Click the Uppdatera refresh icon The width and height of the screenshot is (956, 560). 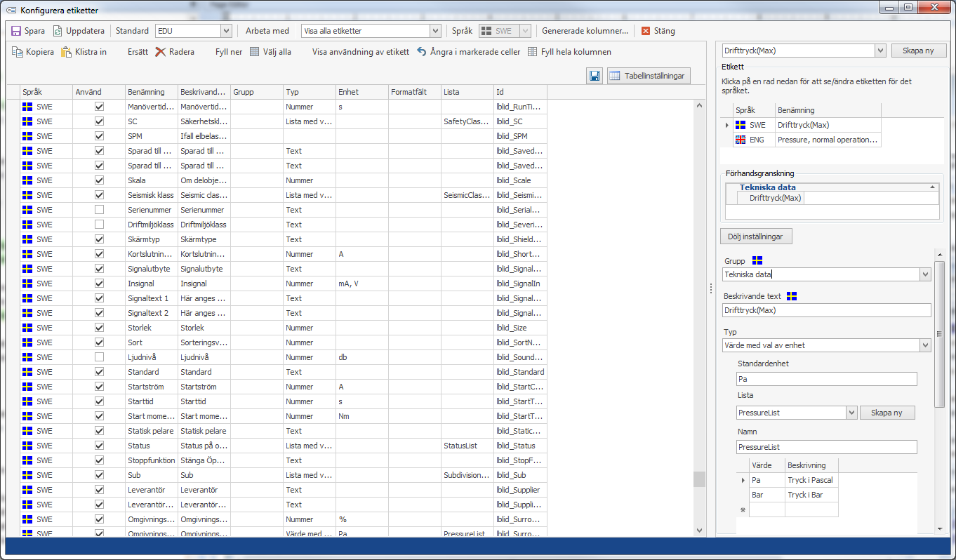tap(58, 31)
